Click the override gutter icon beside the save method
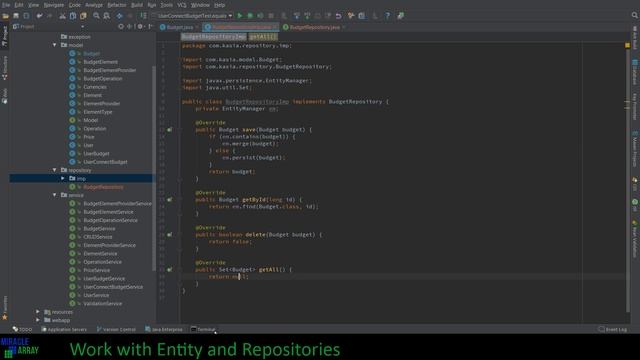This screenshot has height=360, width=640. [x=169, y=130]
